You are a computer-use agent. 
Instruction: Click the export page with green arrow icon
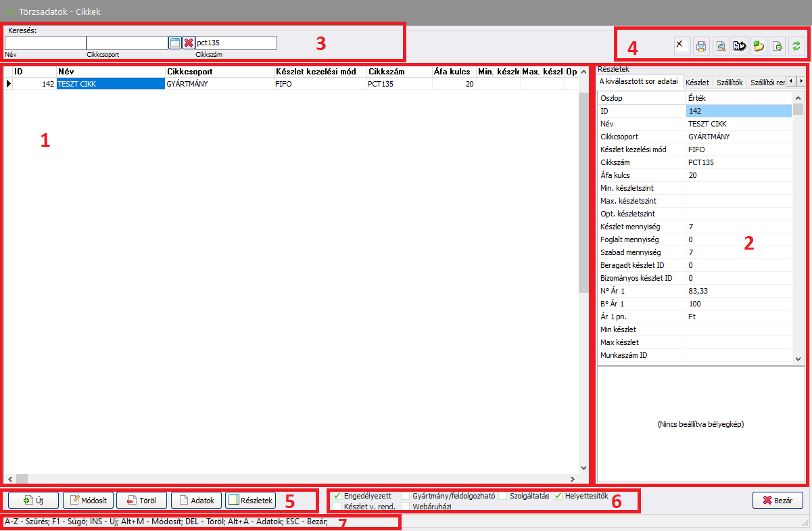coord(778,46)
